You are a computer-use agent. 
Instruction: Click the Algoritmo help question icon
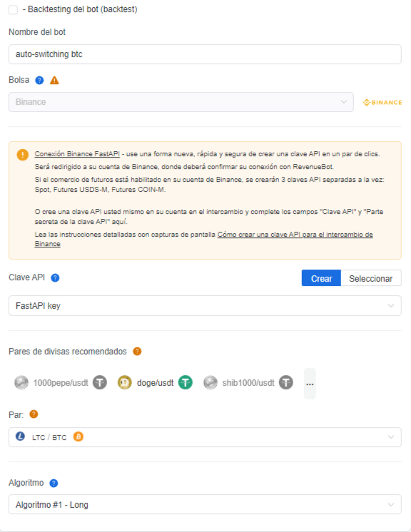(x=54, y=483)
